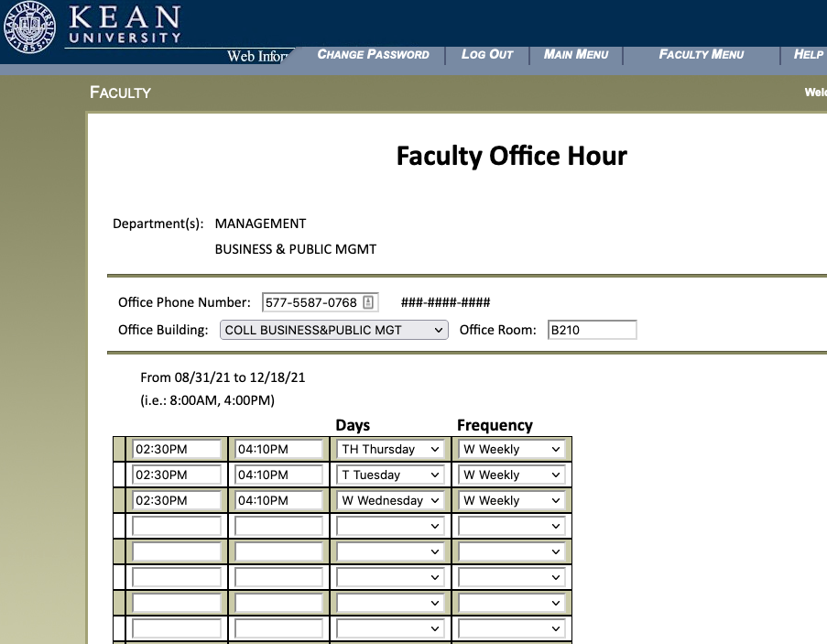
Task: Click the date range From 08/31/21 to 12/18/21
Action: coord(223,377)
